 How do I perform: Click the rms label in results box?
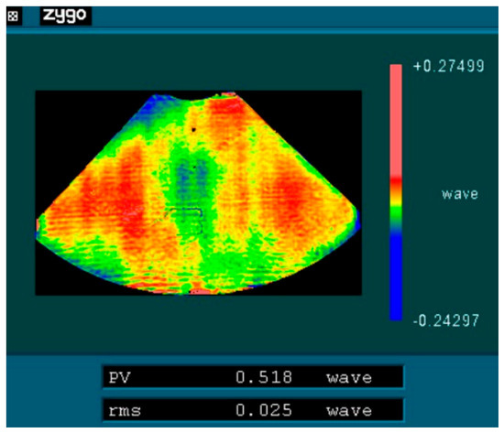(x=125, y=411)
